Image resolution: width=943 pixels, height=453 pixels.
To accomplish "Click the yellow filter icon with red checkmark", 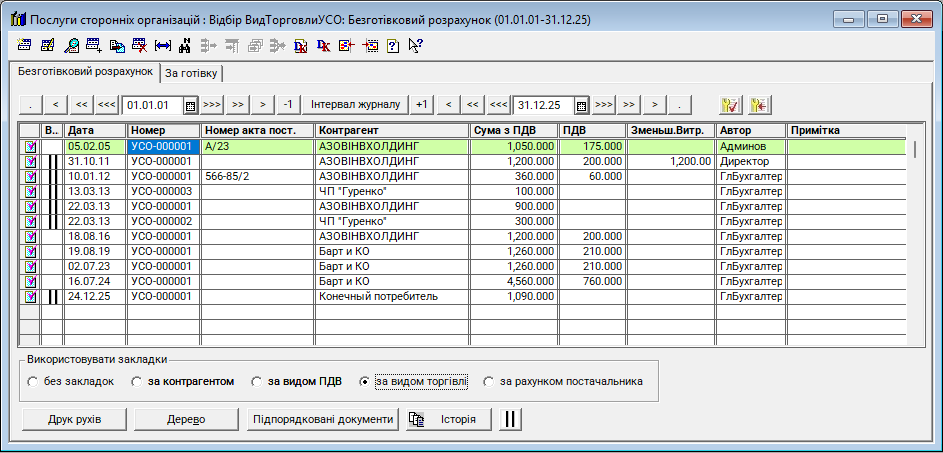I will point(730,104).
